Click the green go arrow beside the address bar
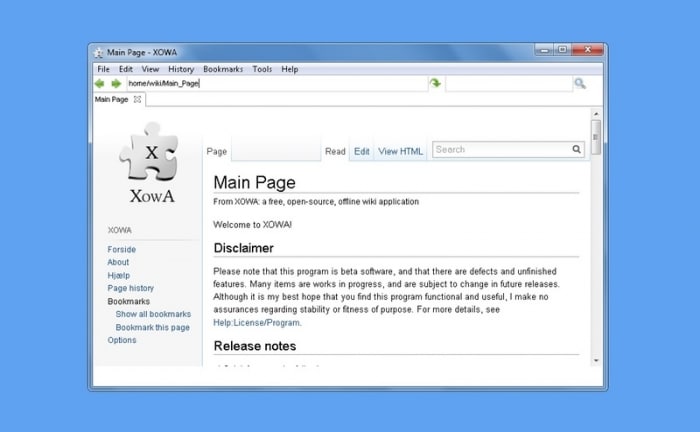 [x=435, y=83]
